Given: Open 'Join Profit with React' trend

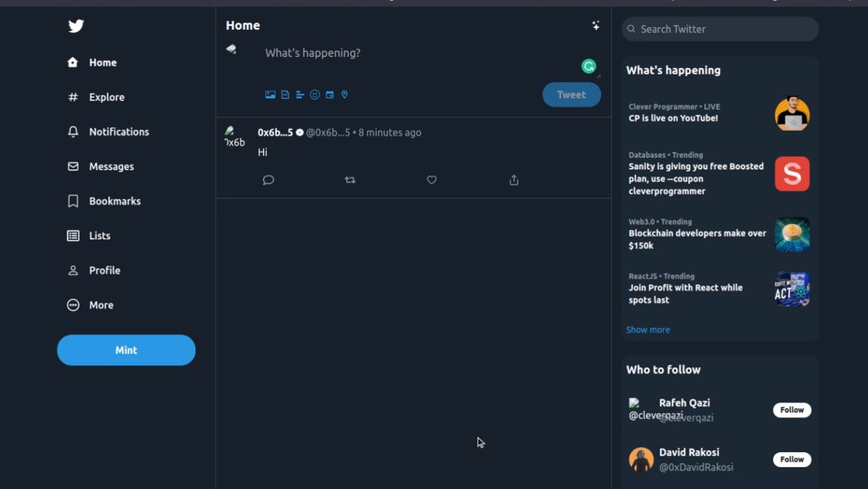Looking at the screenshot, I should click(x=685, y=294).
